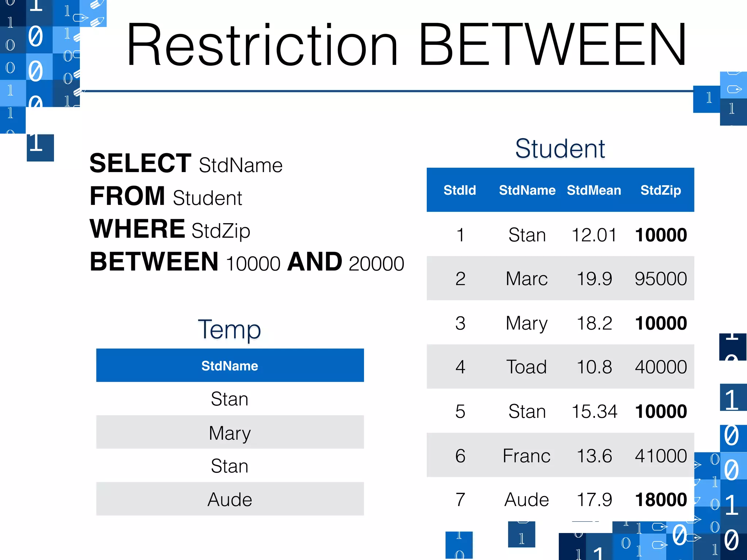The width and height of the screenshot is (747, 560).
Task: Click the Student table title
Action: coord(560,149)
